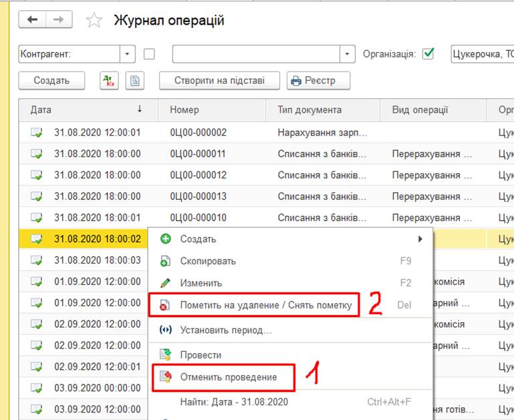Viewport: 514px width, 420px height.
Task: Open the Дт/Кт postings icon
Action: 108,81
